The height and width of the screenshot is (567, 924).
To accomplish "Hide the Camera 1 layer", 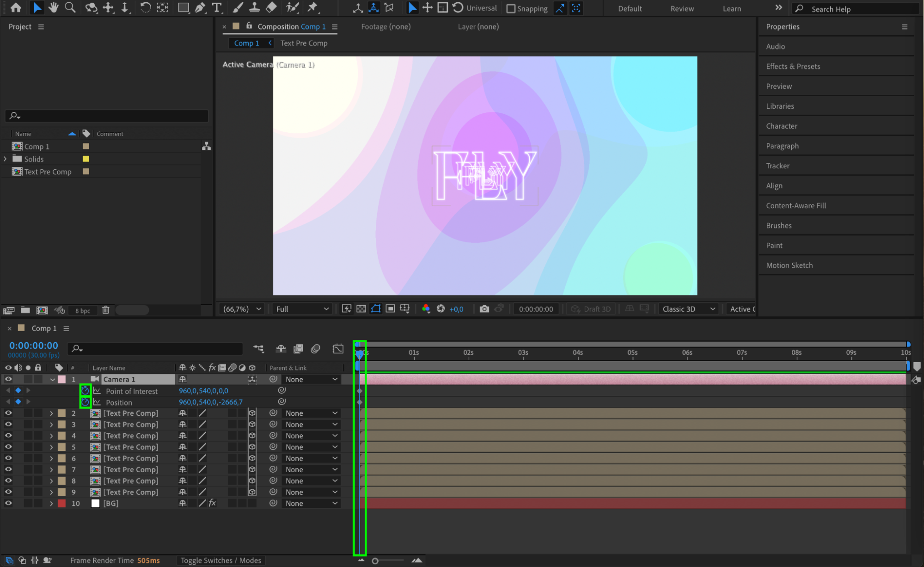I will [8, 379].
